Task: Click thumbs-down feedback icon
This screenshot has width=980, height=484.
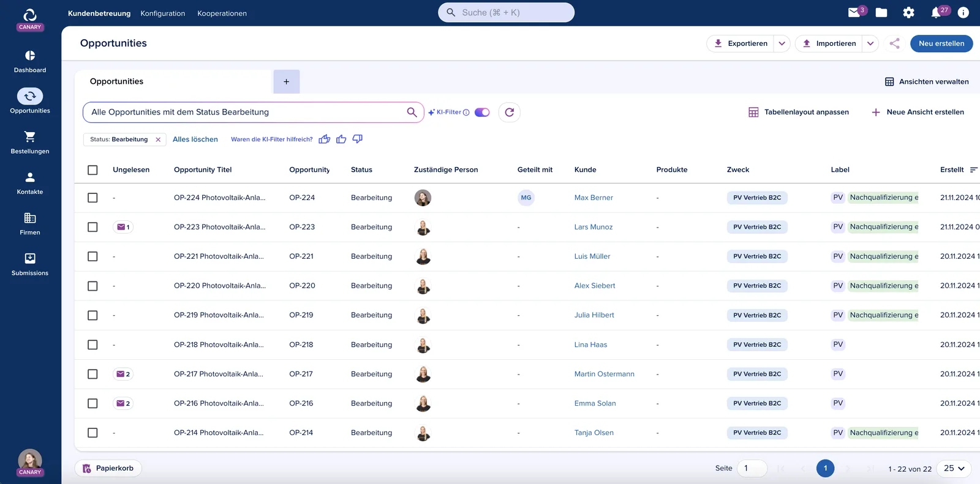Action: click(x=358, y=139)
